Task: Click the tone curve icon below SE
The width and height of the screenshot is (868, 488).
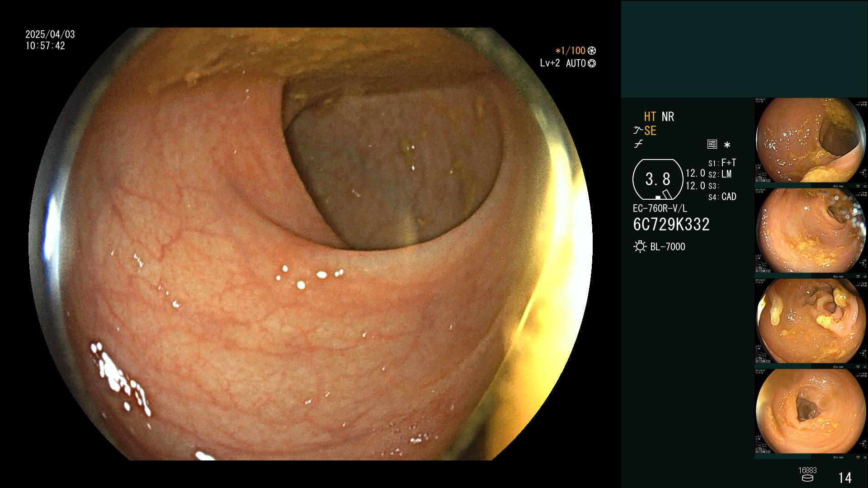Action: click(638, 144)
